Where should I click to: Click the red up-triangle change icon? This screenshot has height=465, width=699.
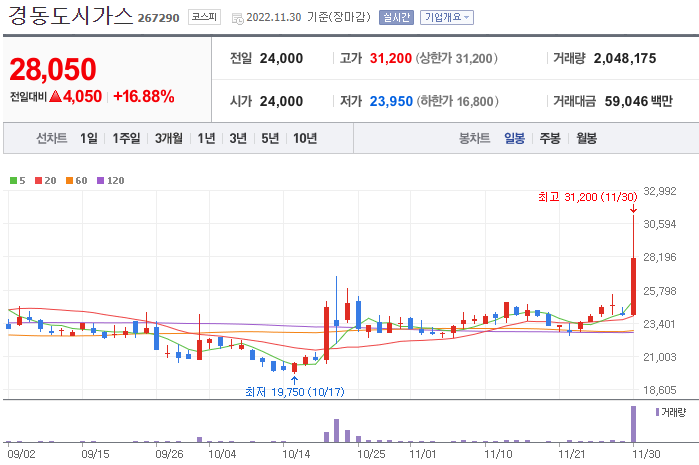click(x=55, y=96)
